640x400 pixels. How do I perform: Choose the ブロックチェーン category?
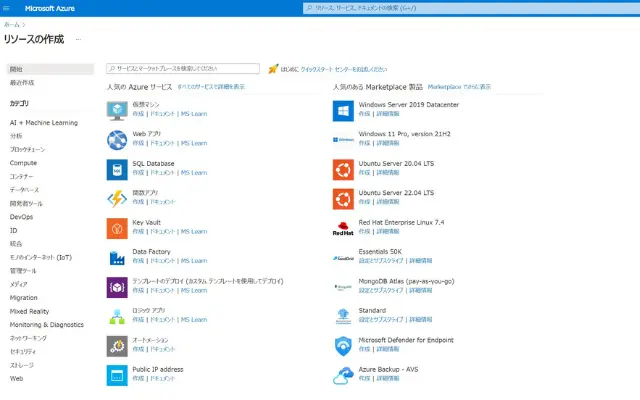27,149
